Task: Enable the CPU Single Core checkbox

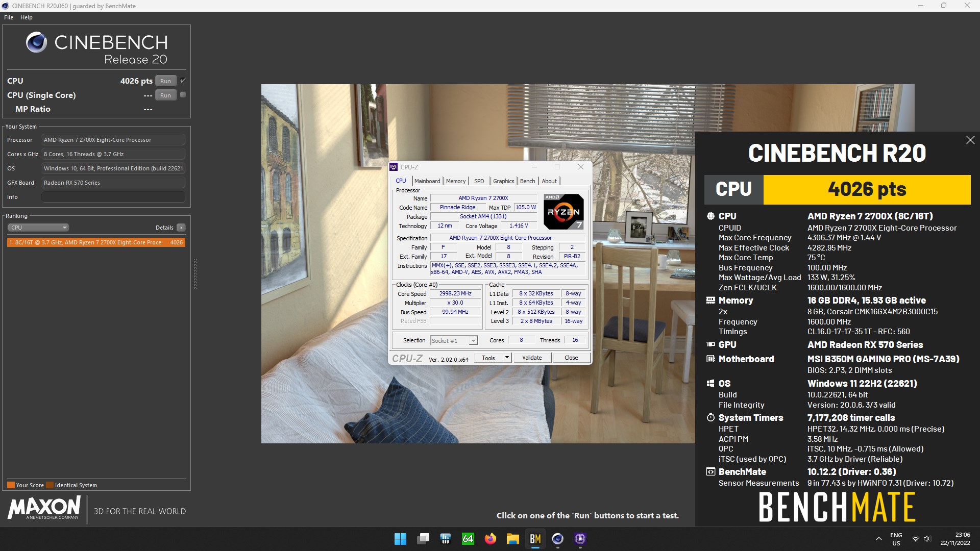Action: coord(183,95)
